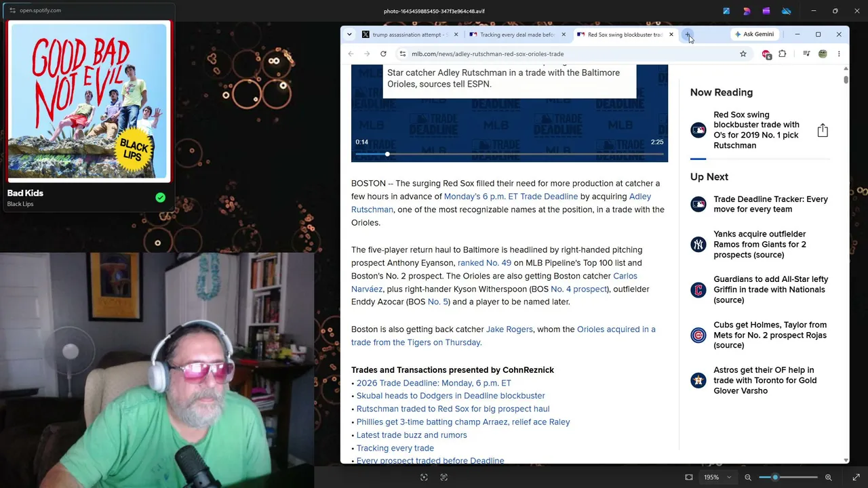Adjust the Photos zoom slider handle
This screenshot has height=488, width=868.
[775, 477]
